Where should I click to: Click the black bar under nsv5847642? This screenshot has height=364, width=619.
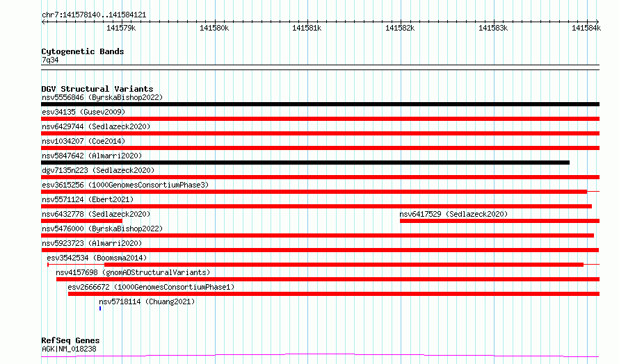click(305, 163)
